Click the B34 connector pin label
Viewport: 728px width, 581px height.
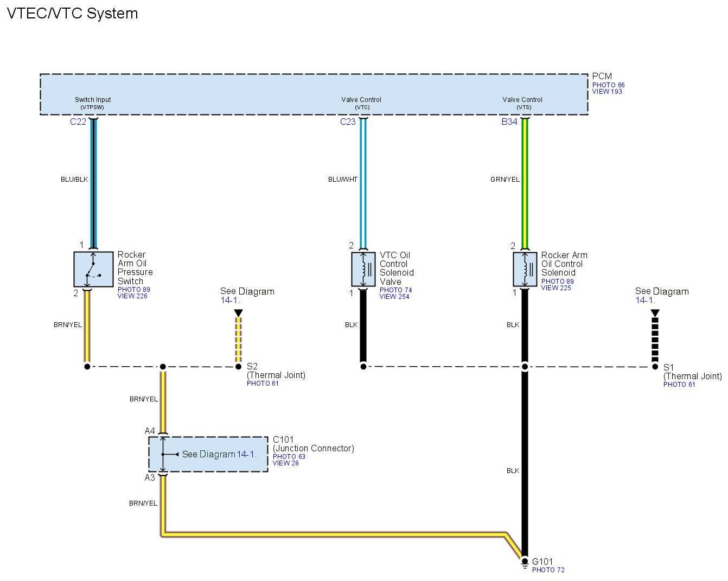(509, 122)
